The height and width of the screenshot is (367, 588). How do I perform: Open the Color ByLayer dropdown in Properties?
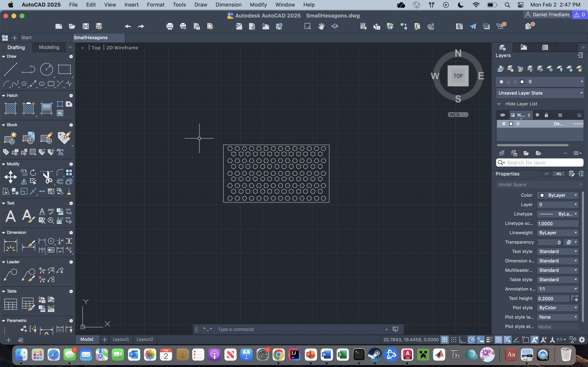point(557,195)
